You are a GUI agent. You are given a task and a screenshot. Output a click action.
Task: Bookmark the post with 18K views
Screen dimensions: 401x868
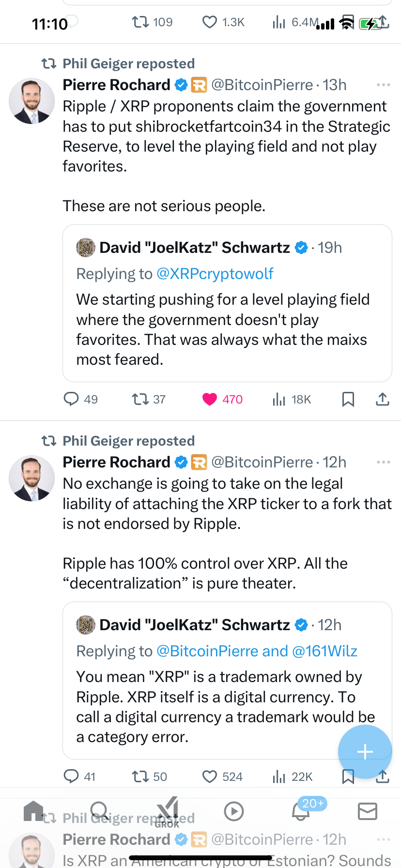click(348, 399)
